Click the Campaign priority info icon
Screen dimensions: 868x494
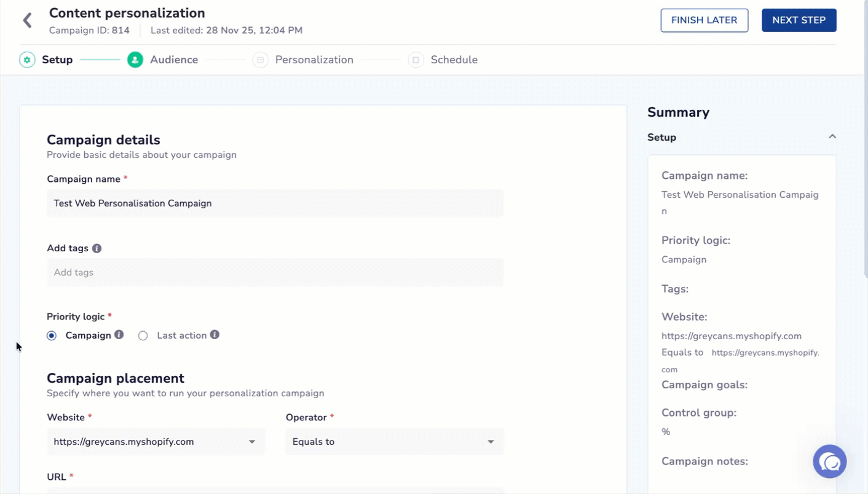pos(119,335)
